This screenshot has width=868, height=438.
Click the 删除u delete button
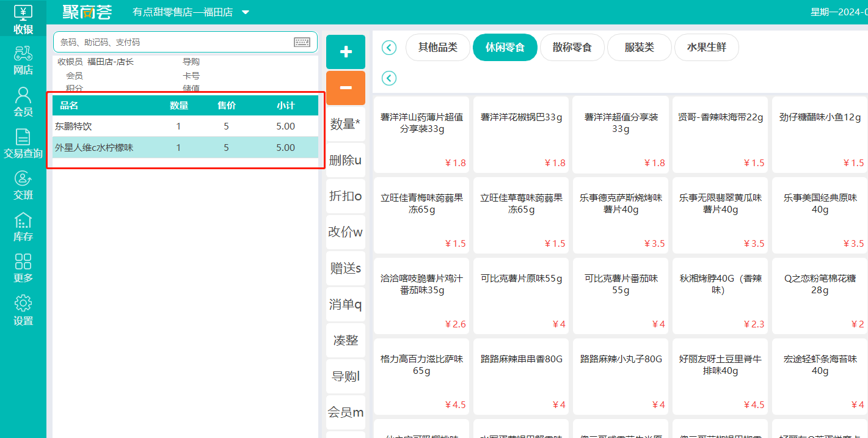pos(346,160)
